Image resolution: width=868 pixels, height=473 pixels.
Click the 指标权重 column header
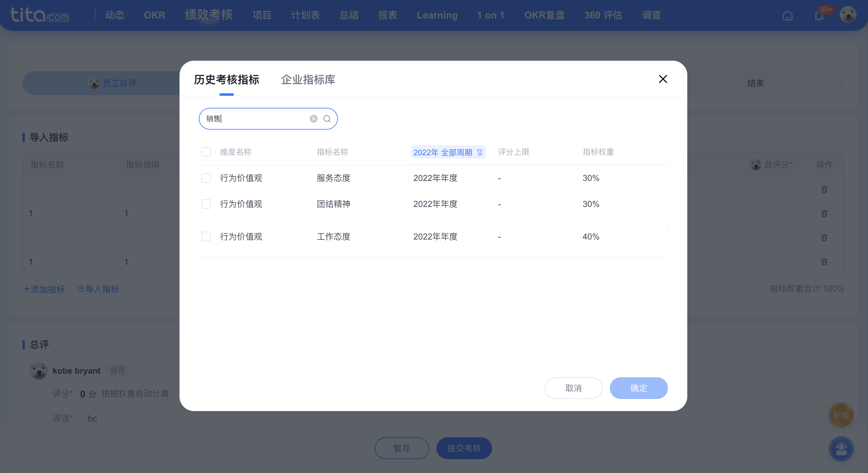pos(598,152)
